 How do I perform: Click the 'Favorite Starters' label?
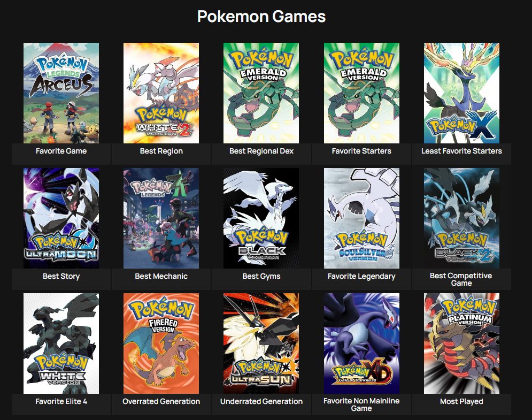pos(361,151)
